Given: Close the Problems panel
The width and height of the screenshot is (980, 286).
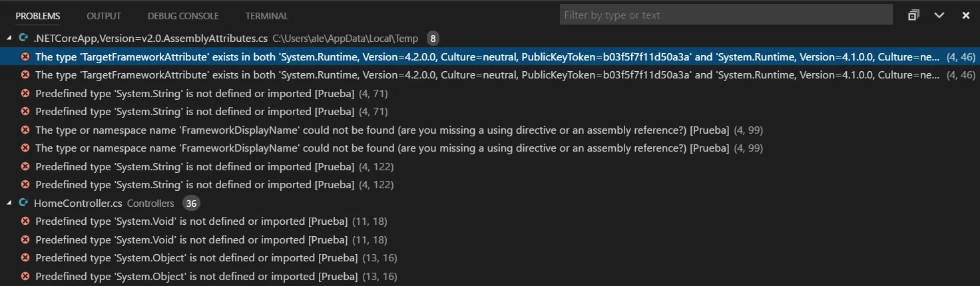Looking at the screenshot, I should (965, 15).
